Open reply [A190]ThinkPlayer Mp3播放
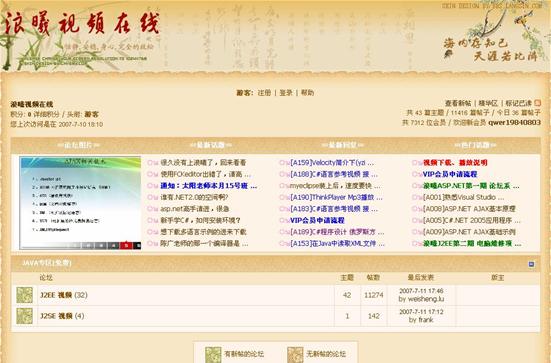 point(336,197)
